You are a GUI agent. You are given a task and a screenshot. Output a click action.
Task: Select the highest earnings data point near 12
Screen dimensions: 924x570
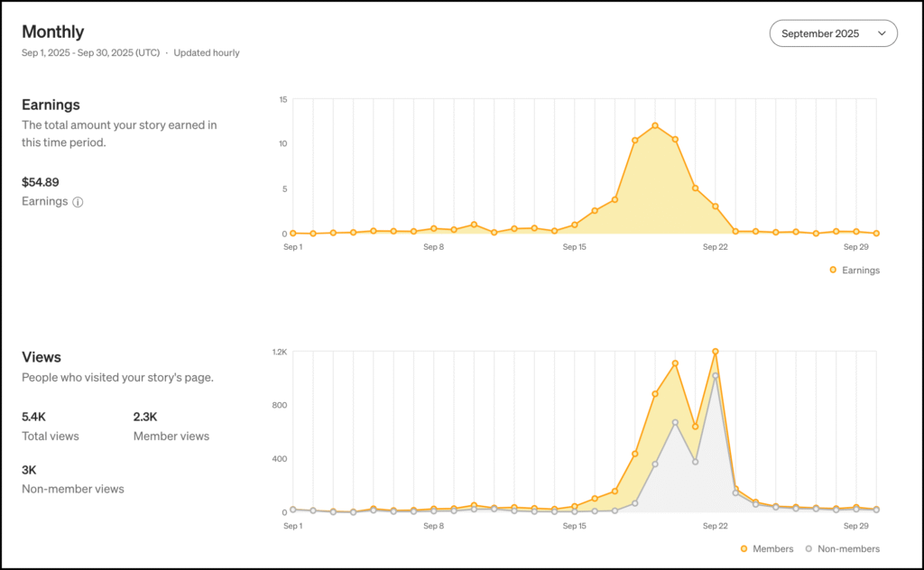(x=655, y=126)
